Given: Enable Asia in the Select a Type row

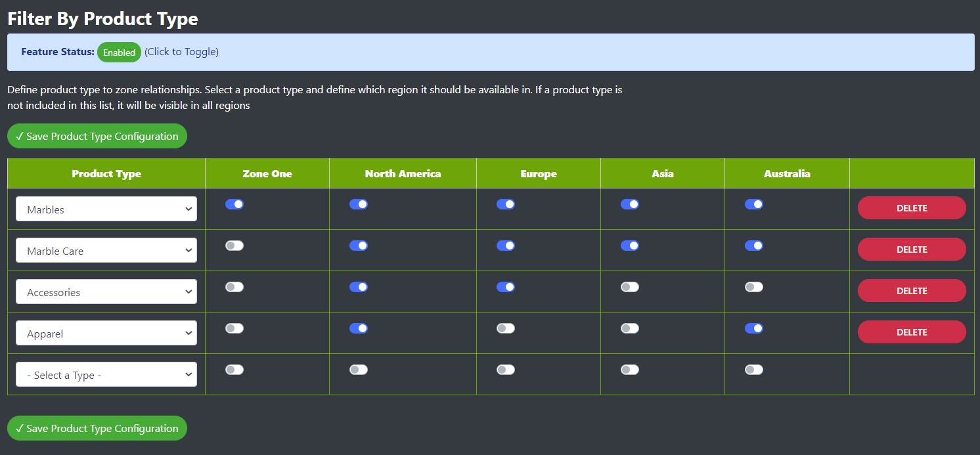Looking at the screenshot, I should pyautogui.click(x=630, y=370).
